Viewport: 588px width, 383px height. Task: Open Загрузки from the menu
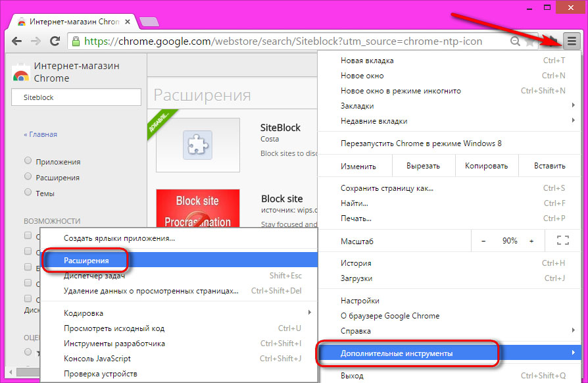[x=449, y=278]
